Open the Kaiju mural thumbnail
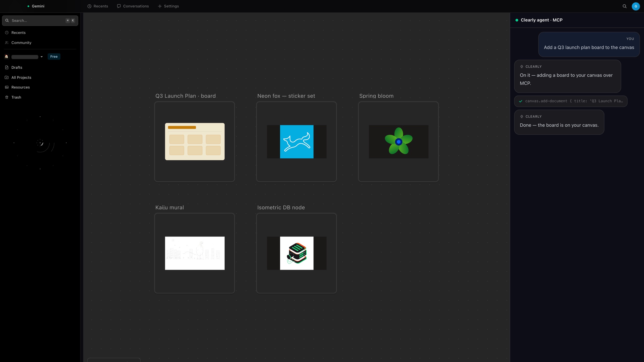Image resolution: width=644 pixels, height=362 pixels. 195,253
